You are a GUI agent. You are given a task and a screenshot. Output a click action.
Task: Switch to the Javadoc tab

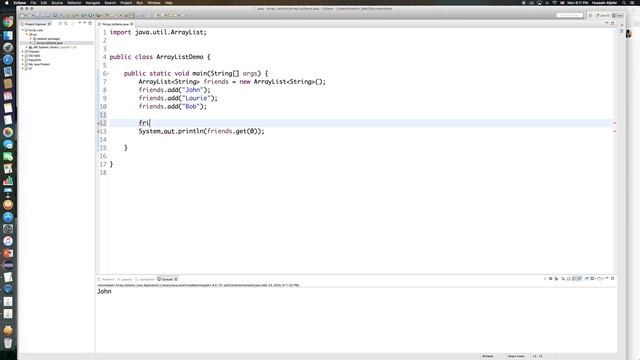[x=125, y=279]
